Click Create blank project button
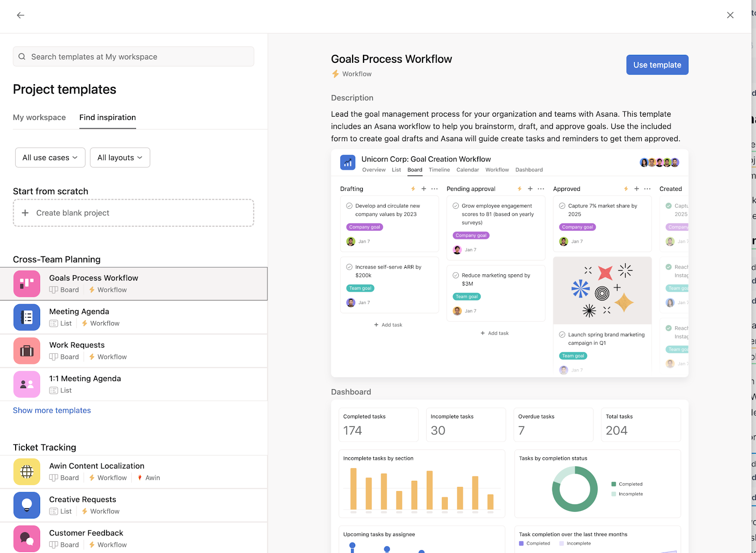Viewport: 756px width, 553px height. [133, 213]
